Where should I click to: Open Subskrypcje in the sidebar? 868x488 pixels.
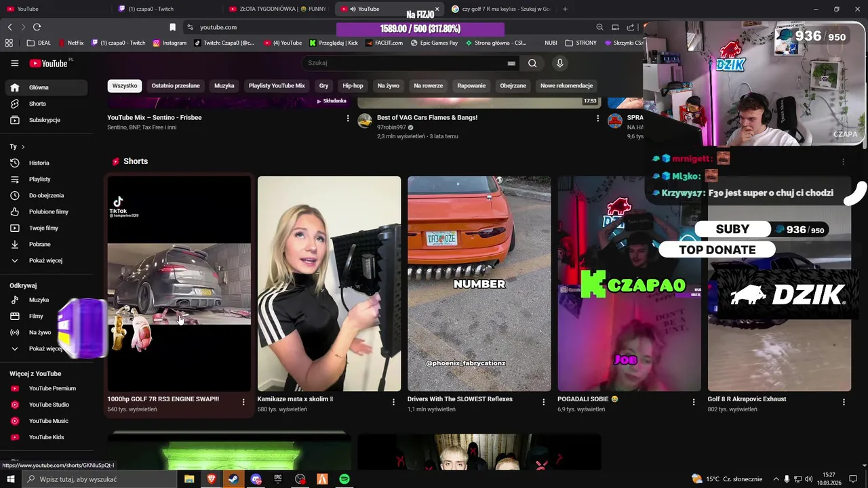[45, 120]
